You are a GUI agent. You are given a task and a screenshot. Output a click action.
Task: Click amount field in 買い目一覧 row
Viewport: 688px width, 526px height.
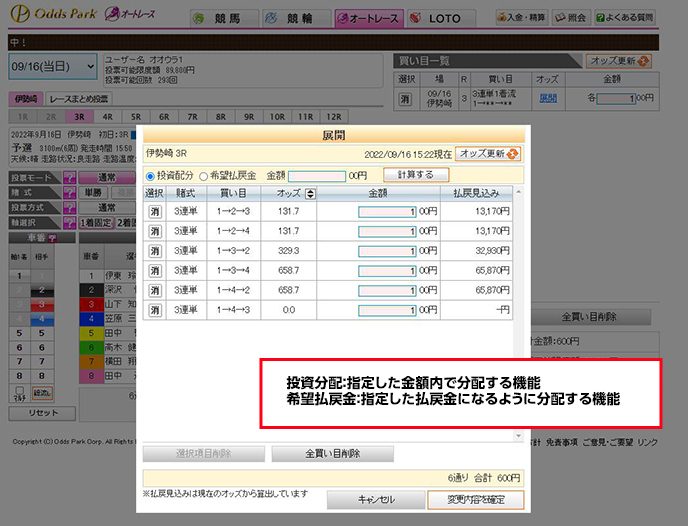616,99
